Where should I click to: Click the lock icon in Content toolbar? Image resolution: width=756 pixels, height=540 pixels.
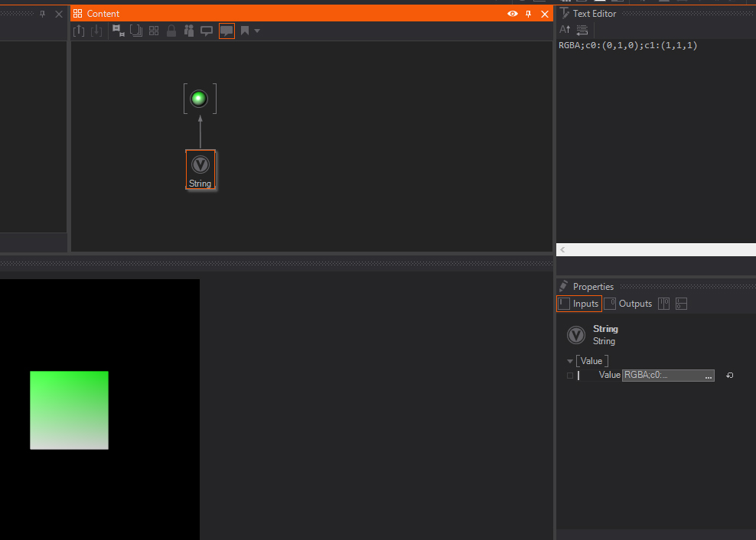click(171, 31)
